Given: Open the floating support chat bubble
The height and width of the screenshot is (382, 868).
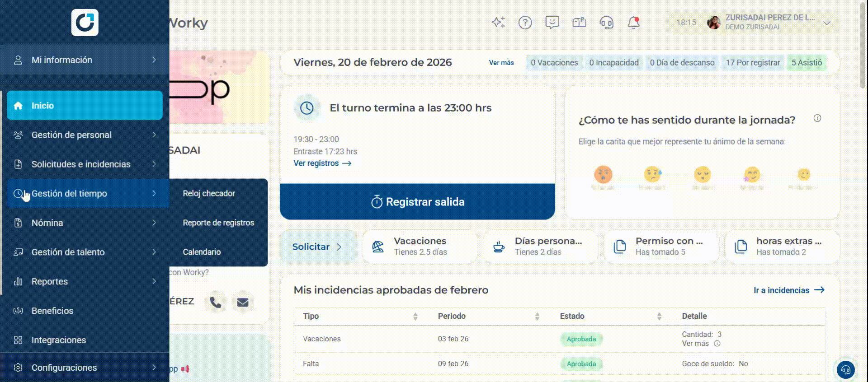Looking at the screenshot, I should click(x=845, y=370).
